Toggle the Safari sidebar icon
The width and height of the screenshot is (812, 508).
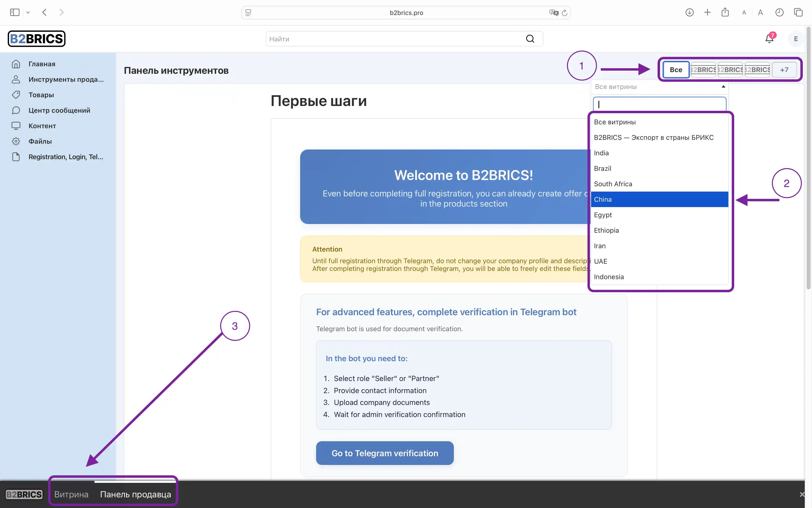[15, 12]
